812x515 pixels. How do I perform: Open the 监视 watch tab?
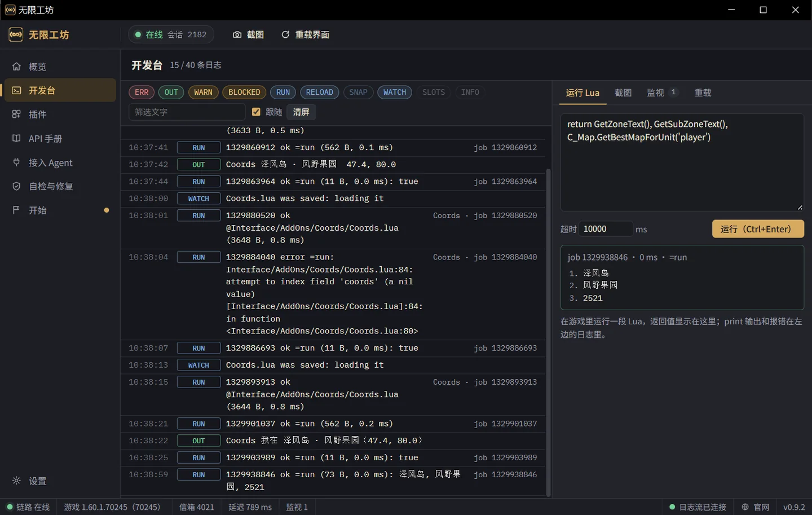pos(662,93)
